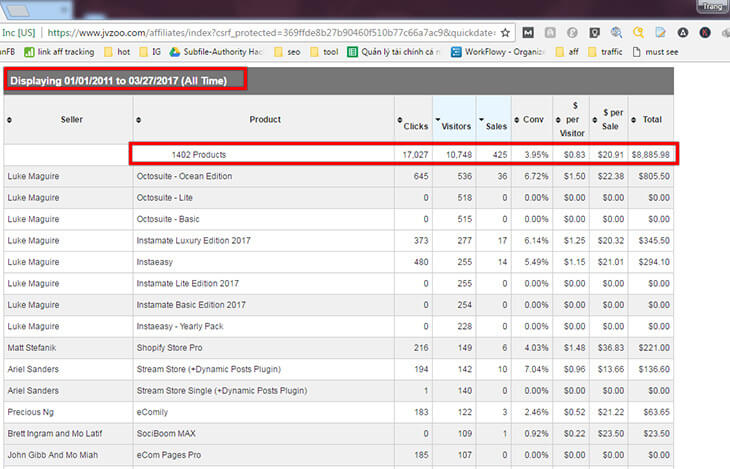Viewport: 730px width, 469px height.
Task: Open the black M extension icon
Action: tap(528, 33)
